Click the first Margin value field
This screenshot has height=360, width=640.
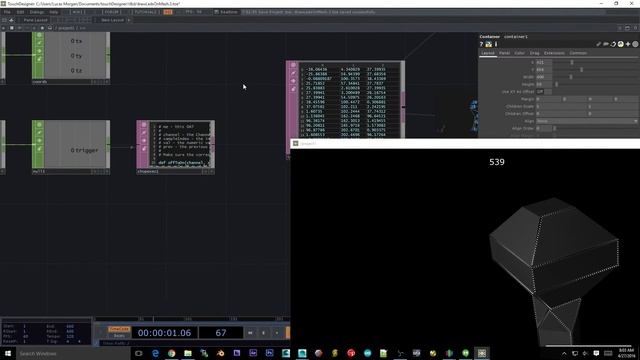pyautogui.click(x=548, y=99)
